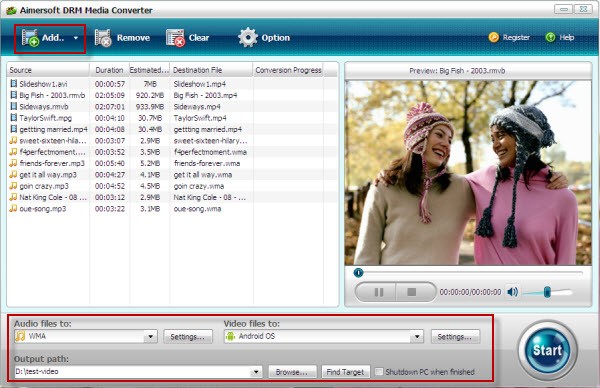Minimize the Aimersoft window
This screenshot has height=388, width=600.
point(563,9)
